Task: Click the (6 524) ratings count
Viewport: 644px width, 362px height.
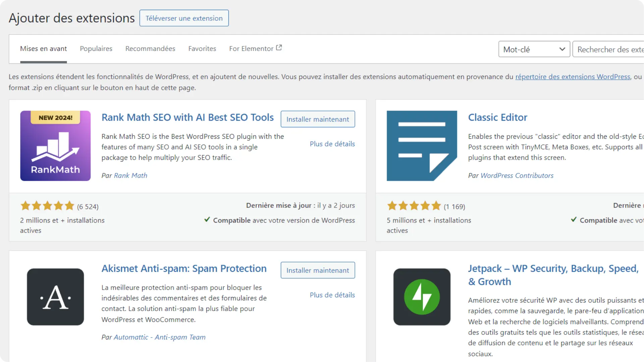Action: click(88, 206)
